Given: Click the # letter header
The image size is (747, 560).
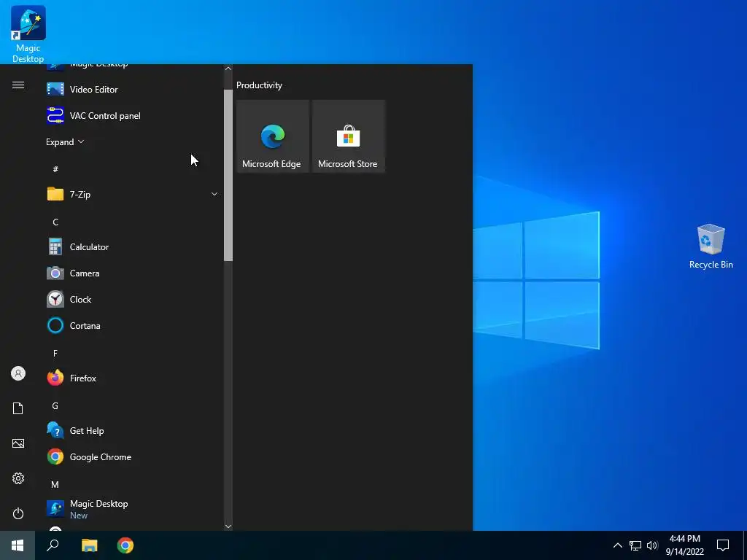Looking at the screenshot, I should 55,169.
